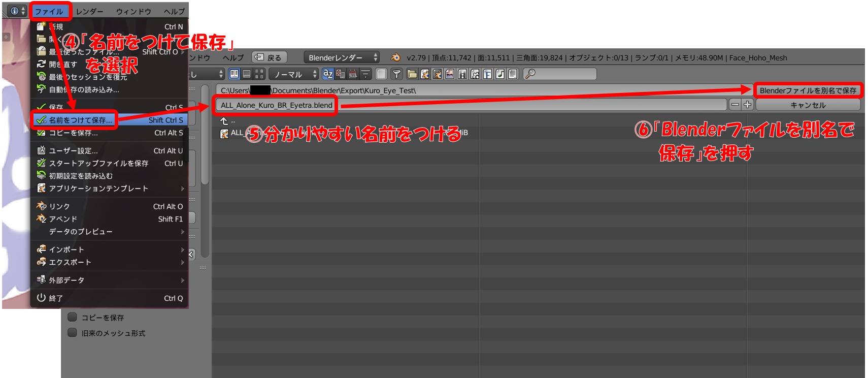Enable the コピーを保存 checkbox
868x378 pixels.
pos(73,317)
